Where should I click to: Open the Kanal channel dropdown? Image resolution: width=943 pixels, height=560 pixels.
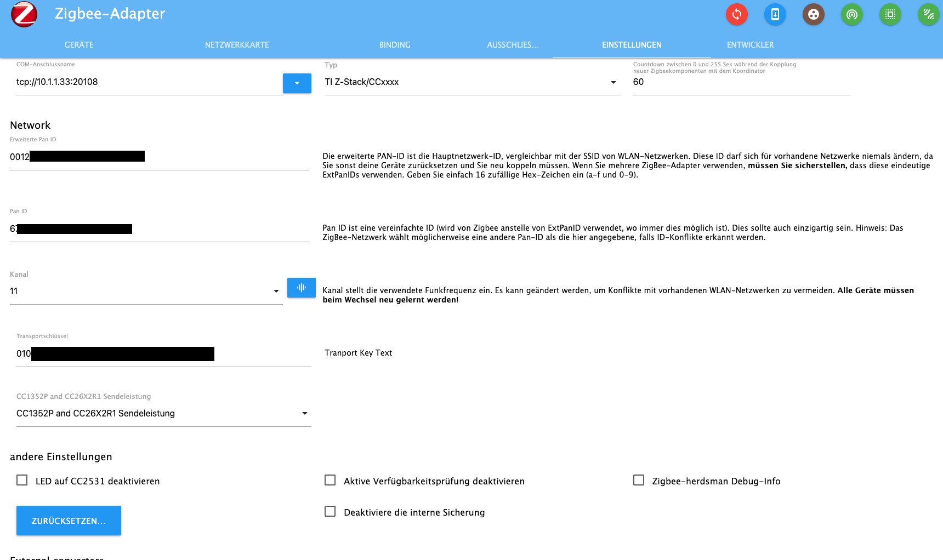pyautogui.click(x=146, y=292)
